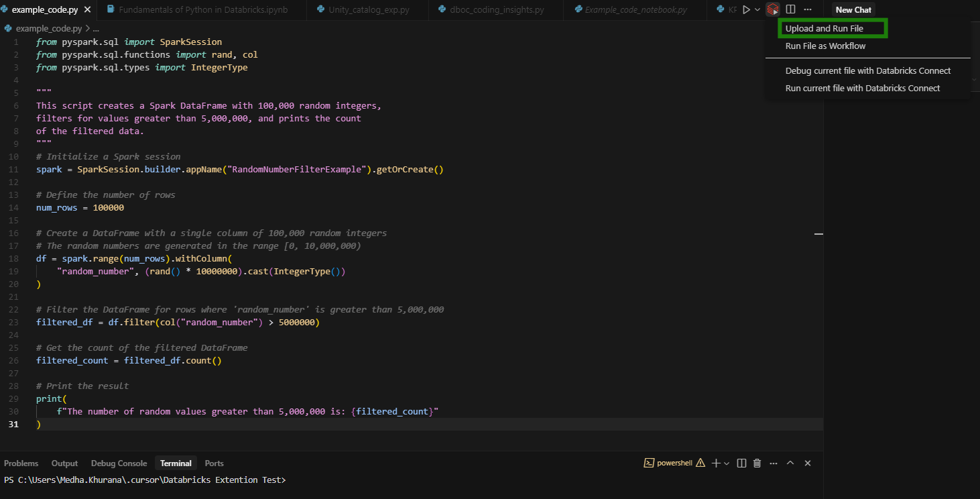Click the warning triangle beside powershell
This screenshot has width=980, height=499.
point(700,463)
